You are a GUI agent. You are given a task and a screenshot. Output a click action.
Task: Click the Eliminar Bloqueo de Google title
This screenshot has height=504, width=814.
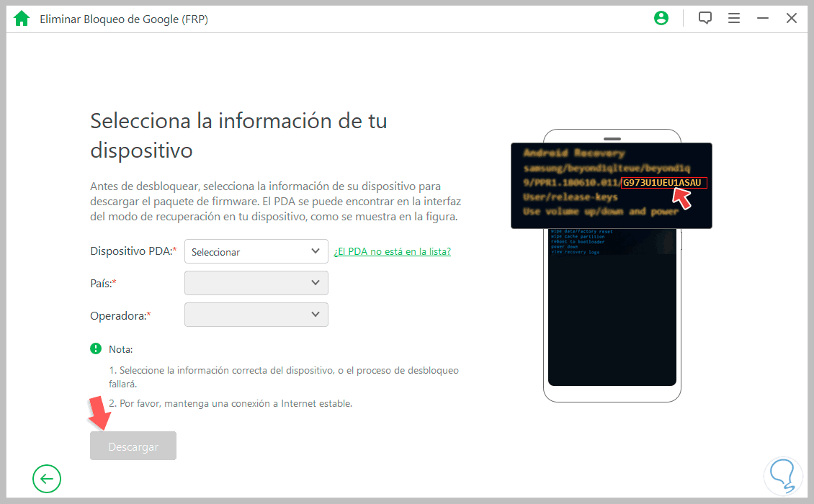122,19
